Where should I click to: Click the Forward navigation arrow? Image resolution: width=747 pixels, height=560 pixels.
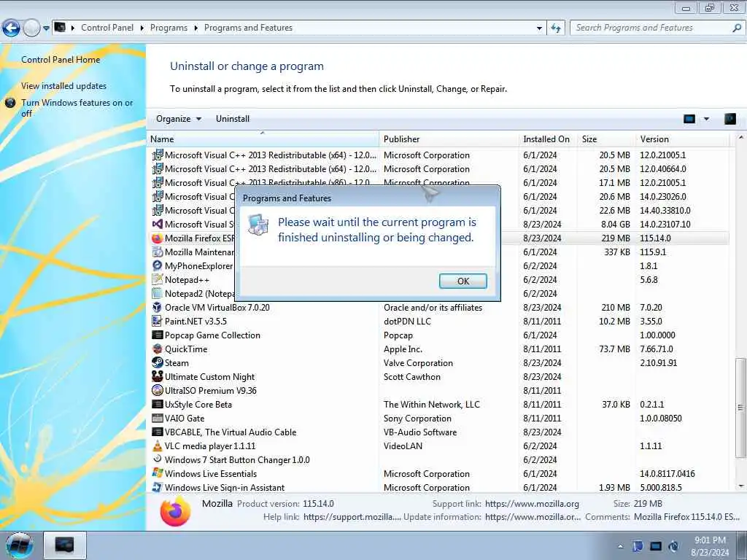31,28
